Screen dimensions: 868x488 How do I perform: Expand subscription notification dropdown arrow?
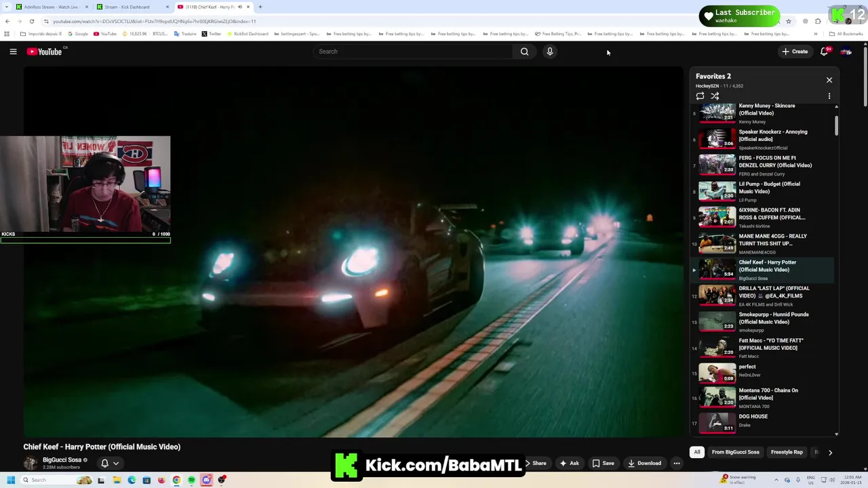[116, 464]
